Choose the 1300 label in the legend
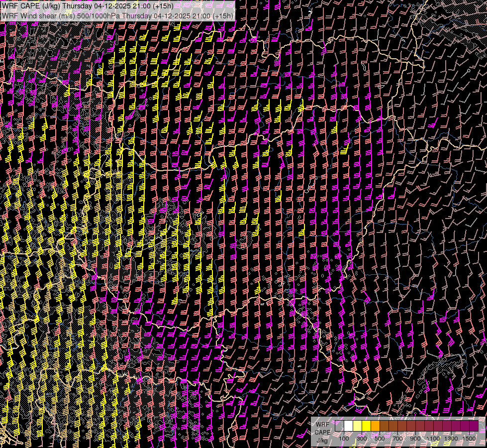487x448 pixels. click(451, 439)
